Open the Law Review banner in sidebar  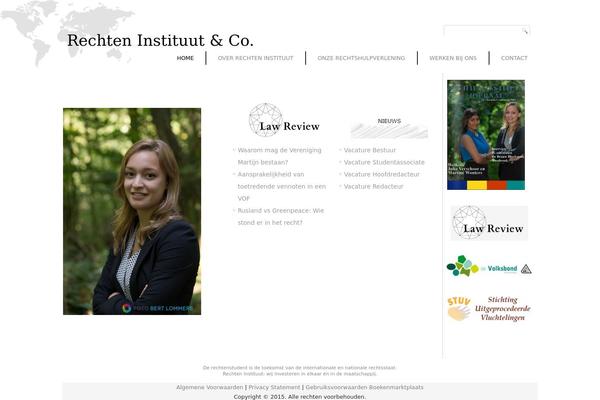tap(489, 223)
